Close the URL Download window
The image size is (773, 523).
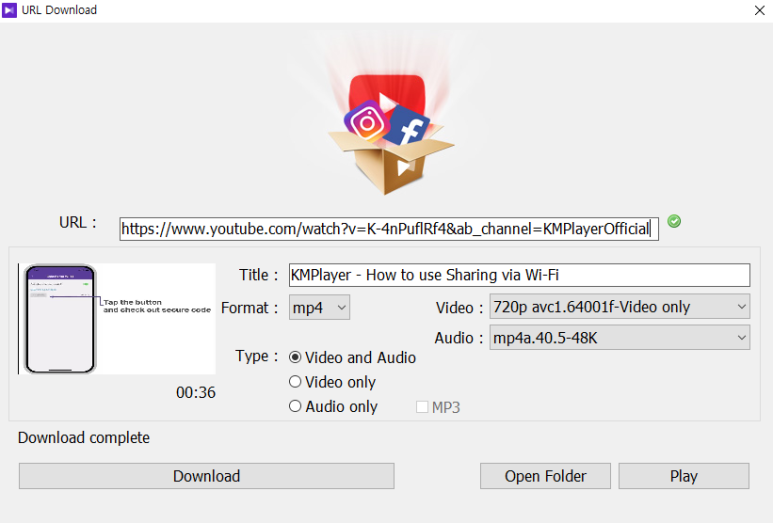759,10
